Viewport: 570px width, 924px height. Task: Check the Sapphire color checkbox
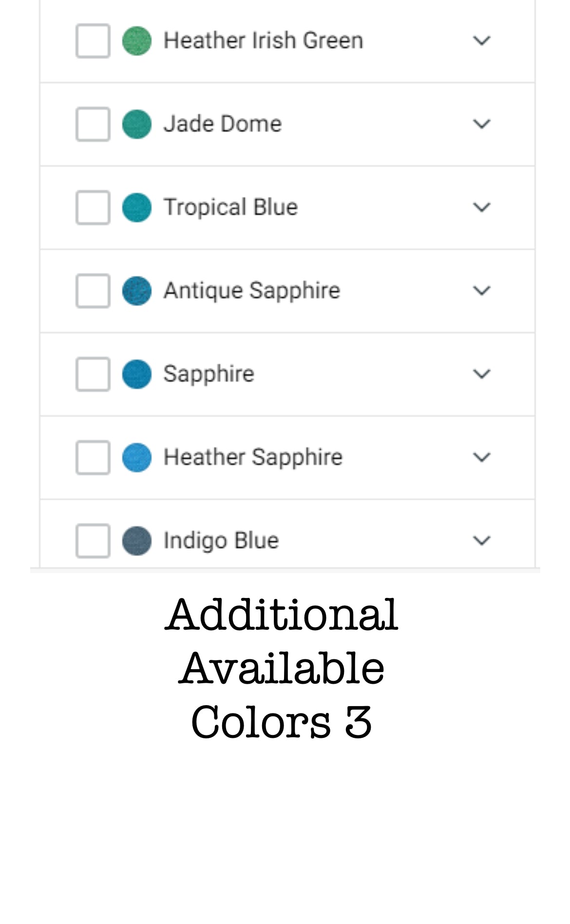point(93,374)
